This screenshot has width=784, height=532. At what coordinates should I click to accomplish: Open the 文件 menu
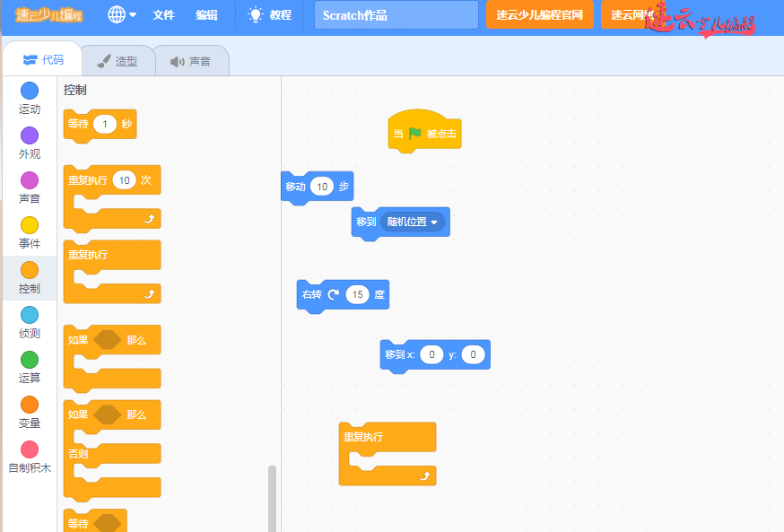[163, 15]
